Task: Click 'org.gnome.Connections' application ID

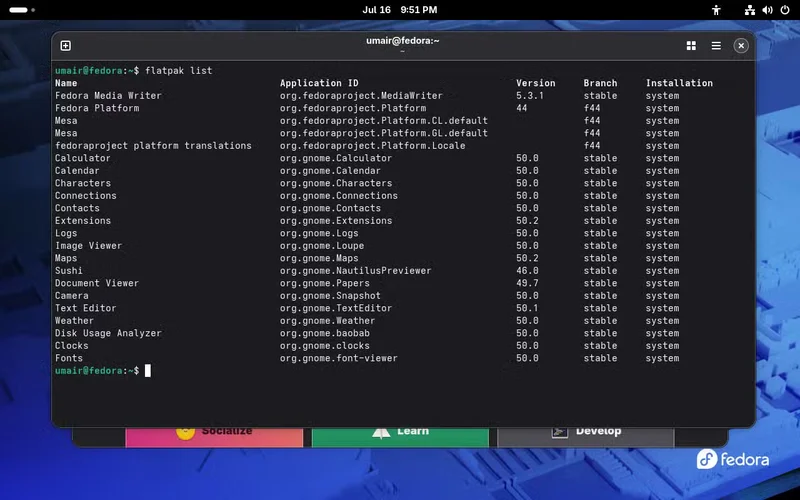Action: click(339, 195)
